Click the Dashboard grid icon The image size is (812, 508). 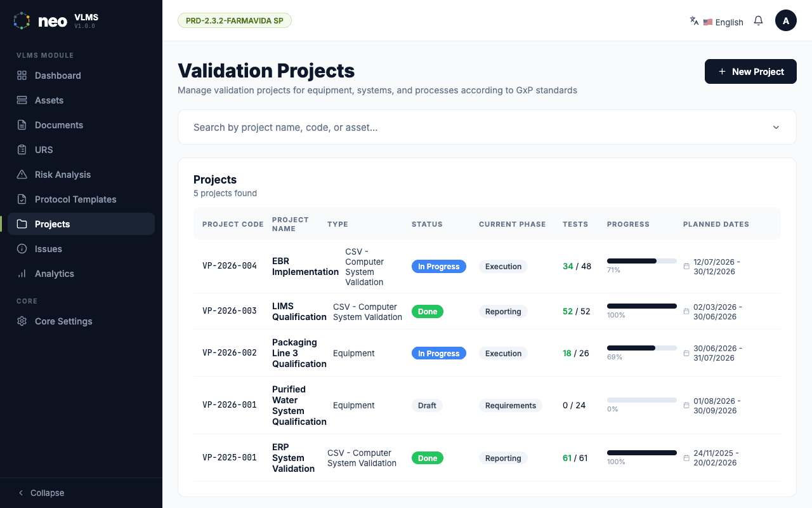point(22,76)
